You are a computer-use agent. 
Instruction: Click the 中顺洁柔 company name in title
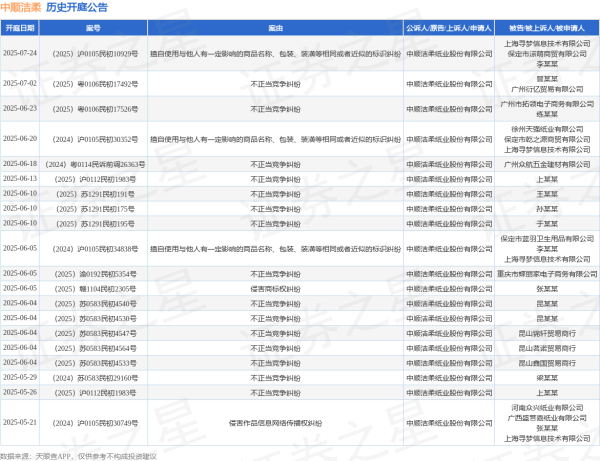[x=20, y=7]
